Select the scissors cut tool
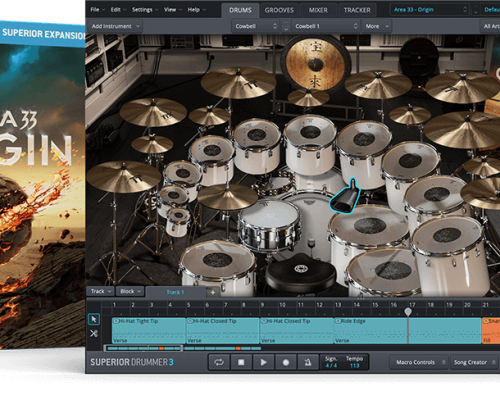Screen dimensions: 500x400 coord(94,333)
